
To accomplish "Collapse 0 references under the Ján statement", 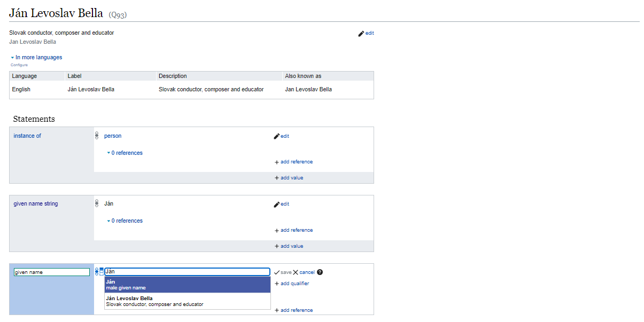I will point(125,221).
